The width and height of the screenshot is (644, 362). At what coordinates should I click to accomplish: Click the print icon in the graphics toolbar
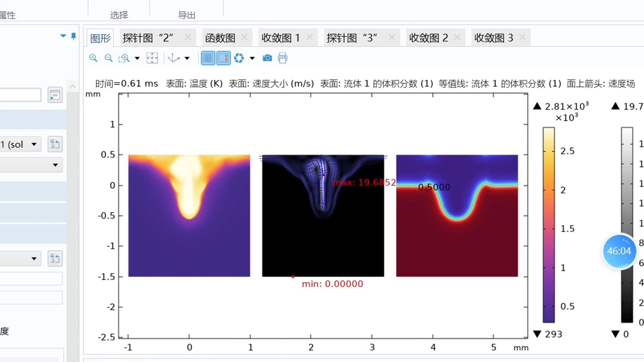tap(283, 58)
